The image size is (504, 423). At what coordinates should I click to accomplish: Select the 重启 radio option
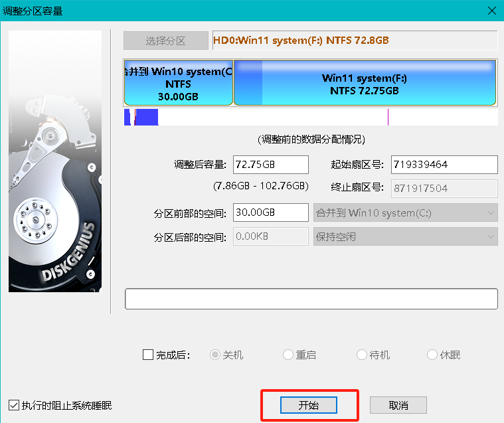(288, 355)
